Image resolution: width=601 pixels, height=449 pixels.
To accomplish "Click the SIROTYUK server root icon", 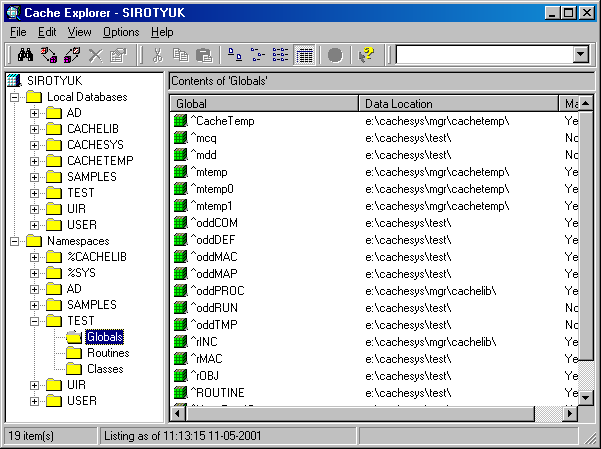I will [14, 80].
